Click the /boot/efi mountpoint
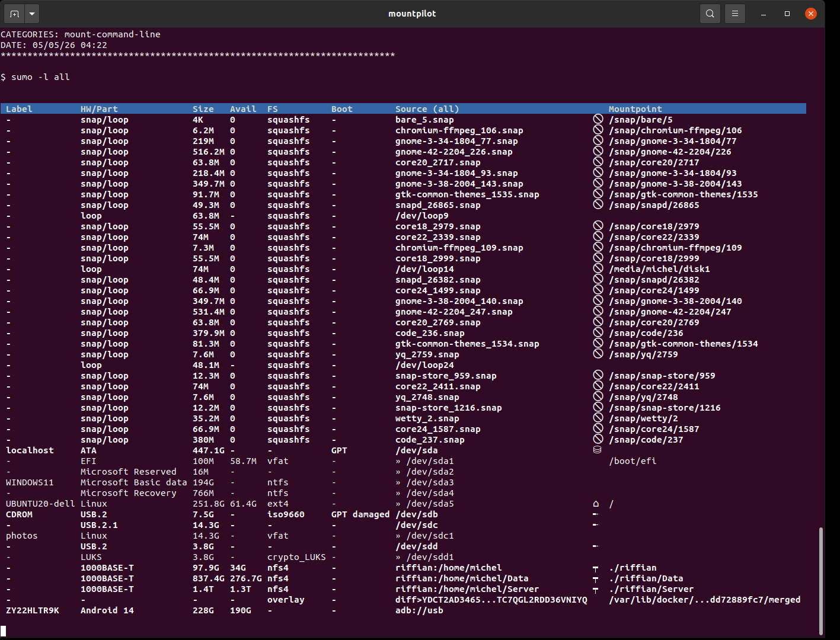The width and height of the screenshot is (840, 640). (633, 461)
